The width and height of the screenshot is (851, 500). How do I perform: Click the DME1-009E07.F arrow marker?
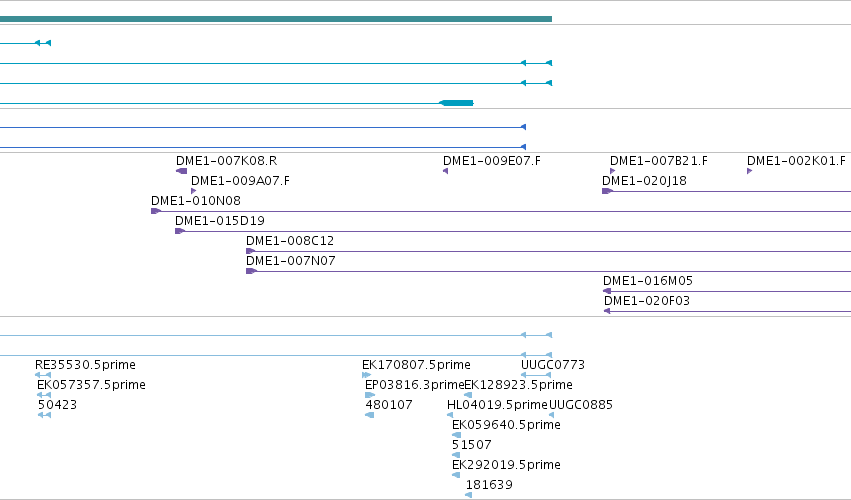pos(446,171)
